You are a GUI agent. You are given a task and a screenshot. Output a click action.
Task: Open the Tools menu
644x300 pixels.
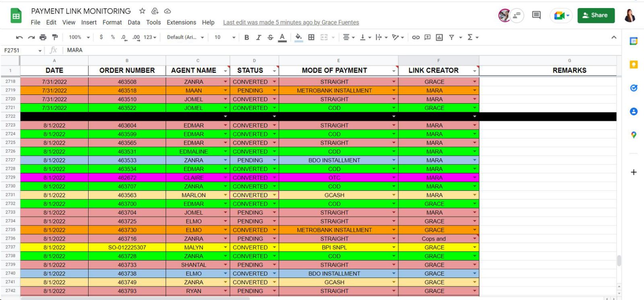coord(153,23)
